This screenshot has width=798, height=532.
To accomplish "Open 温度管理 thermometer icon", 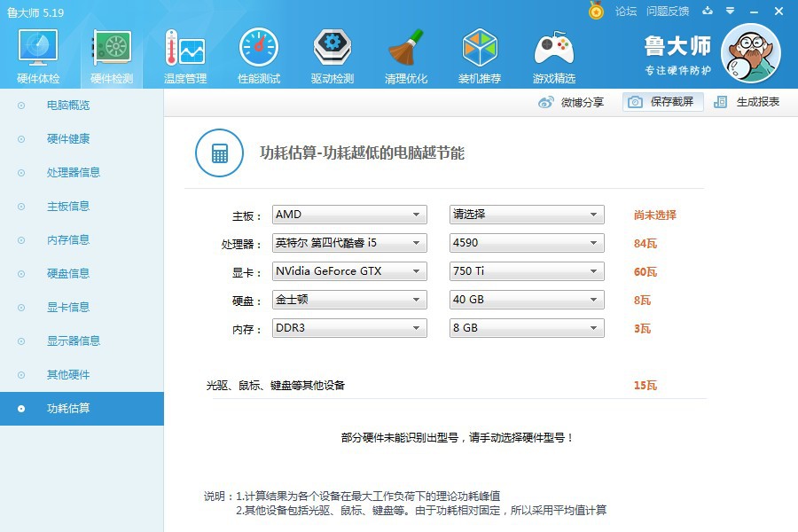I will click(185, 47).
